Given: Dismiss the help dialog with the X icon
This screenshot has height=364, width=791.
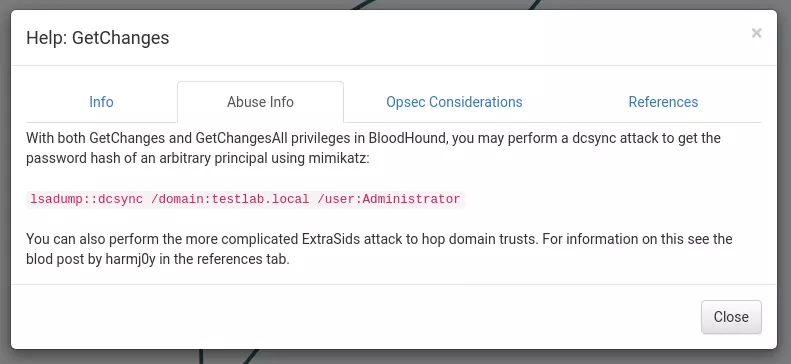Looking at the screenshot, I should (756, 33).
